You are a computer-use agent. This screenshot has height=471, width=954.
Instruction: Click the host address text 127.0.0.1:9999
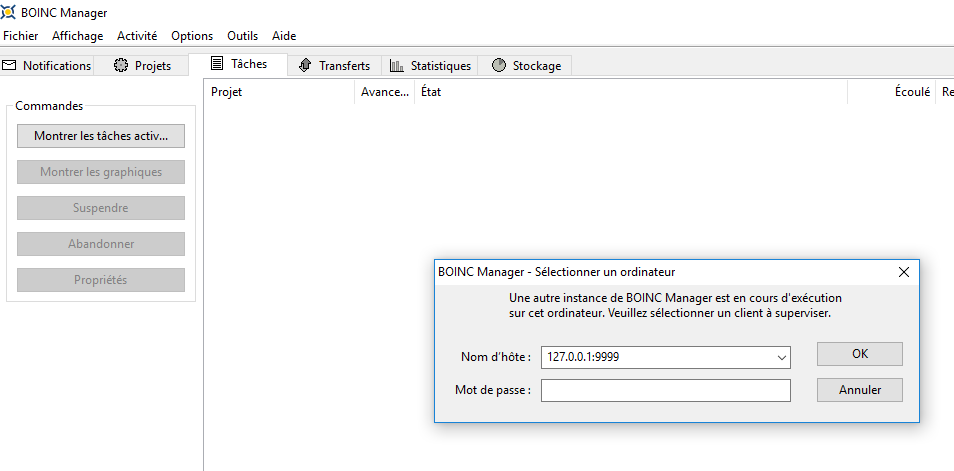coord(583,357)
